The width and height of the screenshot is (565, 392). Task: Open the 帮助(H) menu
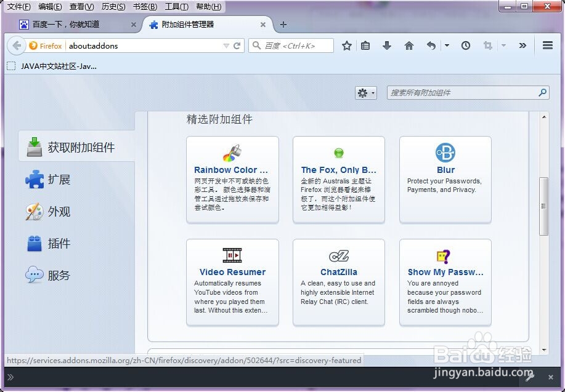pos(209,7)
